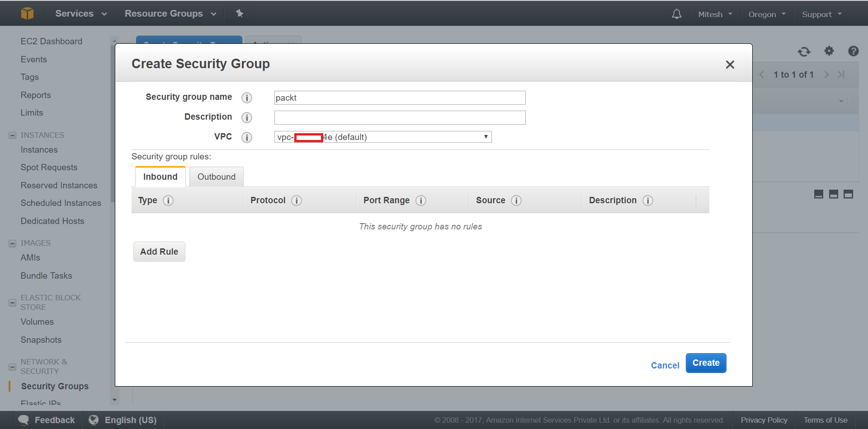The image size is (868, 429).
Task: Collapse the INSTANCES sidebar section
Action: click(x=13, y=135)
